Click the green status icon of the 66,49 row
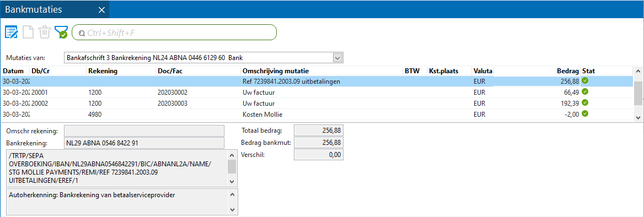This screenshot has width=644, height=217. coord(585,91)
